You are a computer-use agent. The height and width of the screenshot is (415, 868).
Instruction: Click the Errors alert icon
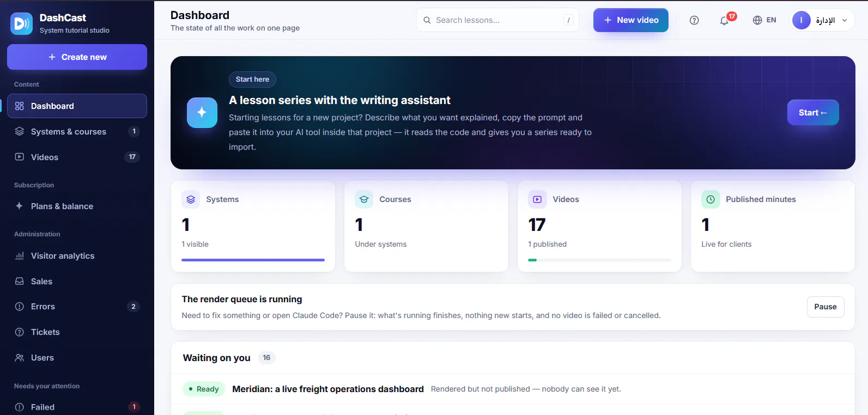point(20,307)
